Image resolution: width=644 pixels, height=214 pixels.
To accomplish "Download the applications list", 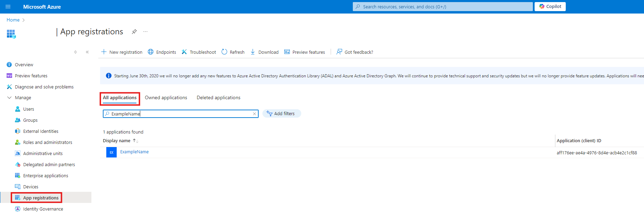I will tap(264, 52).
